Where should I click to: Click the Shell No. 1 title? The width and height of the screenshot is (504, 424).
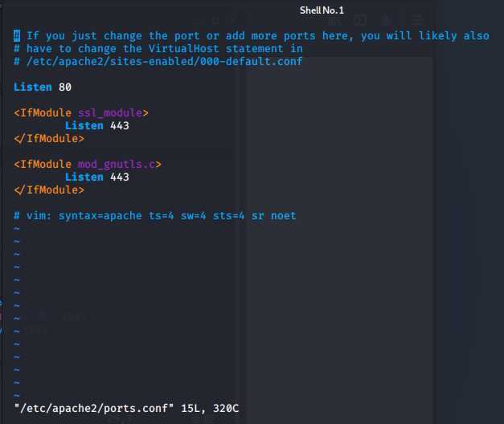tap(322, 10)
